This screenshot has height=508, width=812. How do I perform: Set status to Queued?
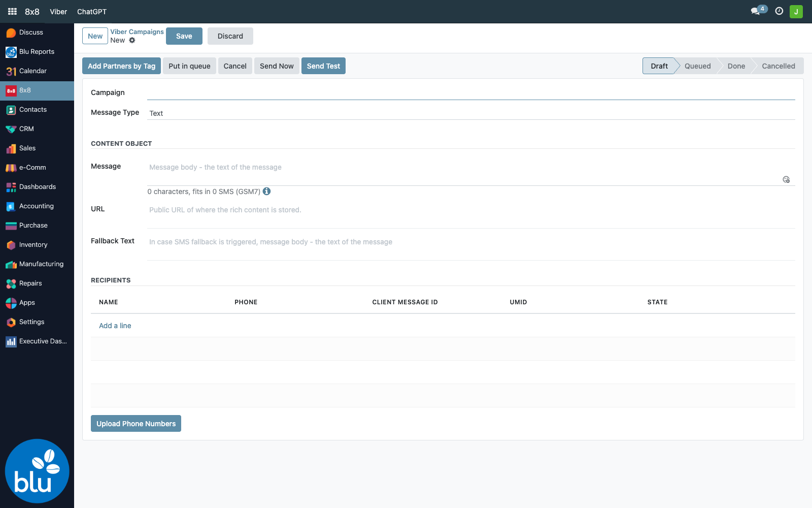pos(697,66)
